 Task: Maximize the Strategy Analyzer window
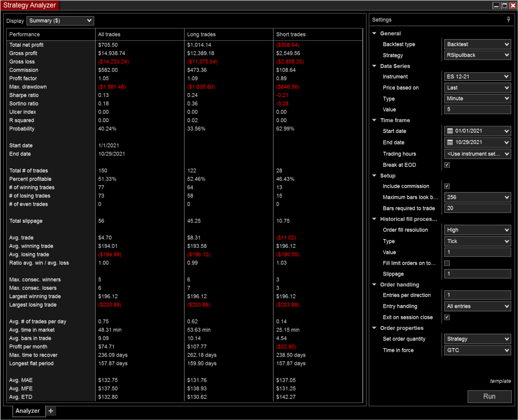[x=504, y=5]
